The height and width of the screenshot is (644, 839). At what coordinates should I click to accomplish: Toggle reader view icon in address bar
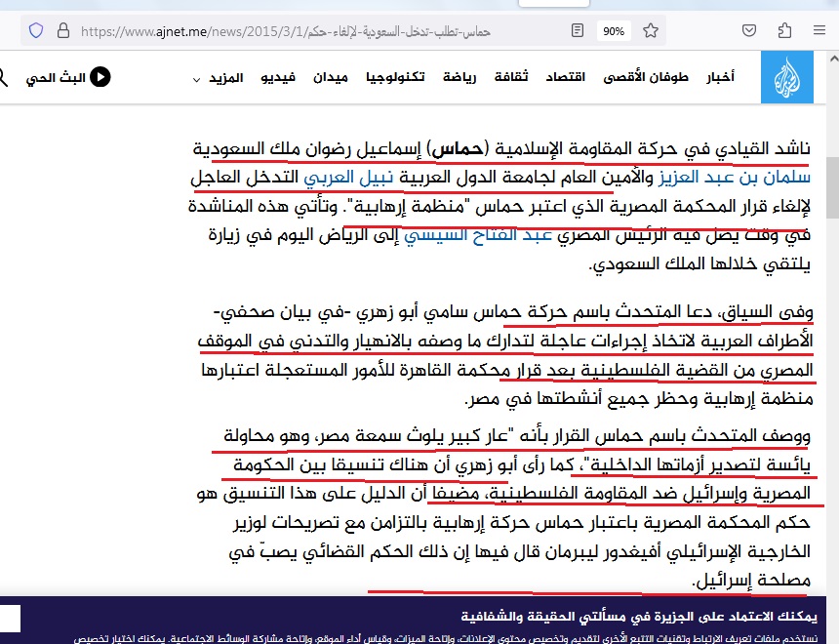(x=578, y=30)
